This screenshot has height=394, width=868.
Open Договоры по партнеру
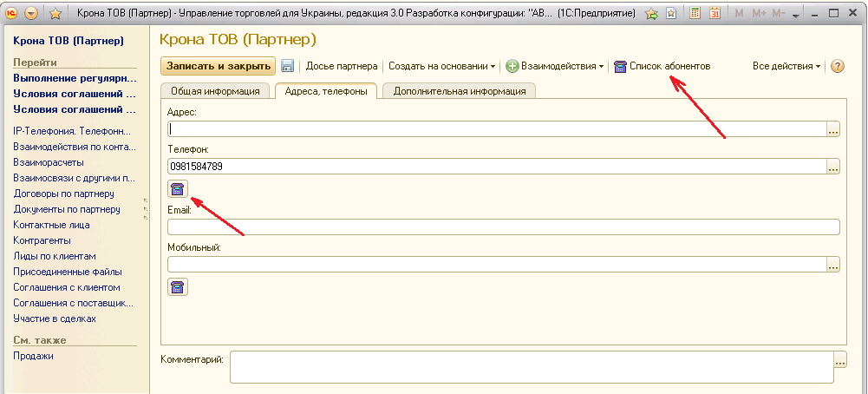[63, 194]
